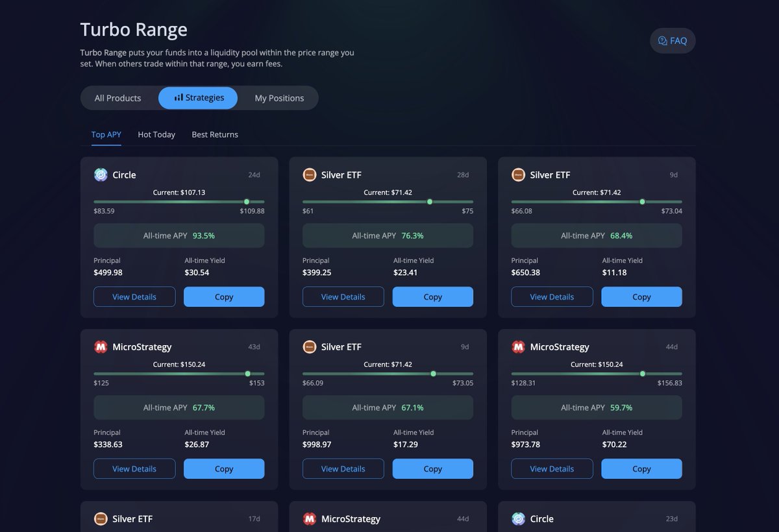The image size is (779, 532).
Task: View Details for MicroStrategy 67.7% strategy
Action: click(x=134, y=468)
